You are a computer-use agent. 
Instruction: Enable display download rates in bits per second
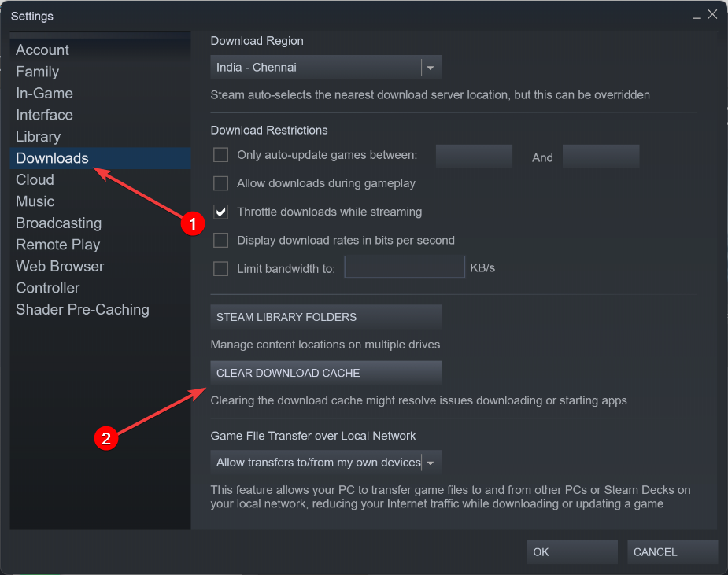[x=220, y=241]
